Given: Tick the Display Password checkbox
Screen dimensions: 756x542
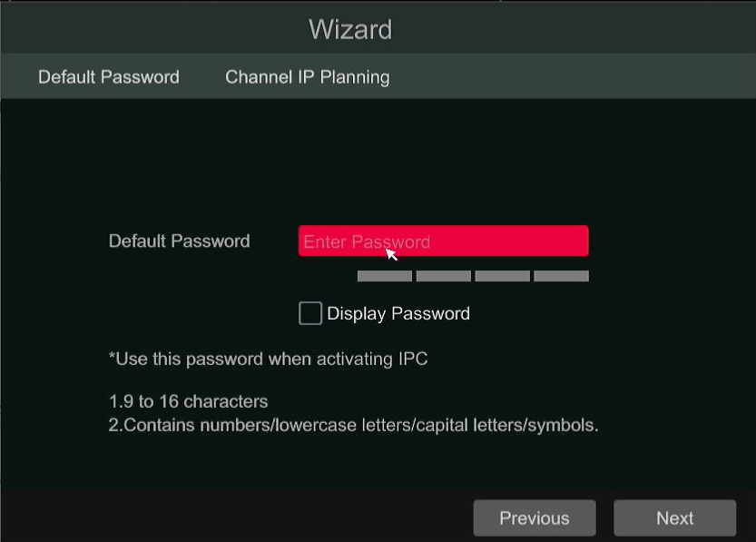Looking at the screenshot, I should click(x=310, y=313).
